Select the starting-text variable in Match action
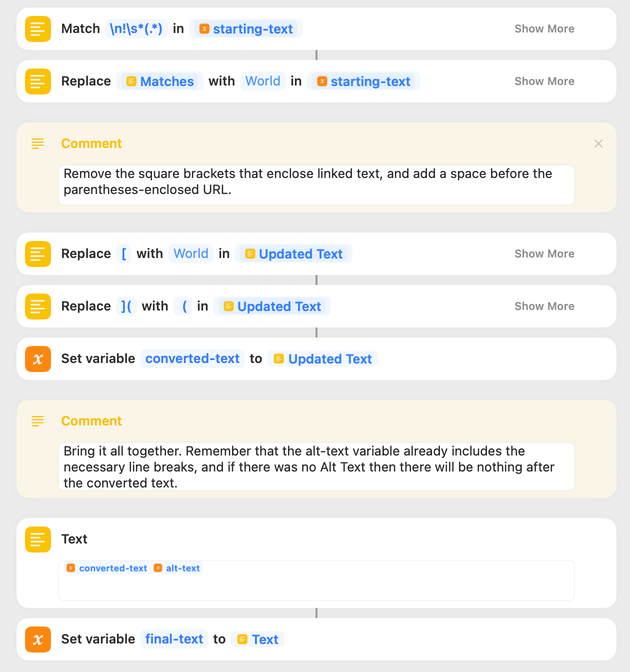Viewport: 630px width, 672px height. tap(246, 29)
